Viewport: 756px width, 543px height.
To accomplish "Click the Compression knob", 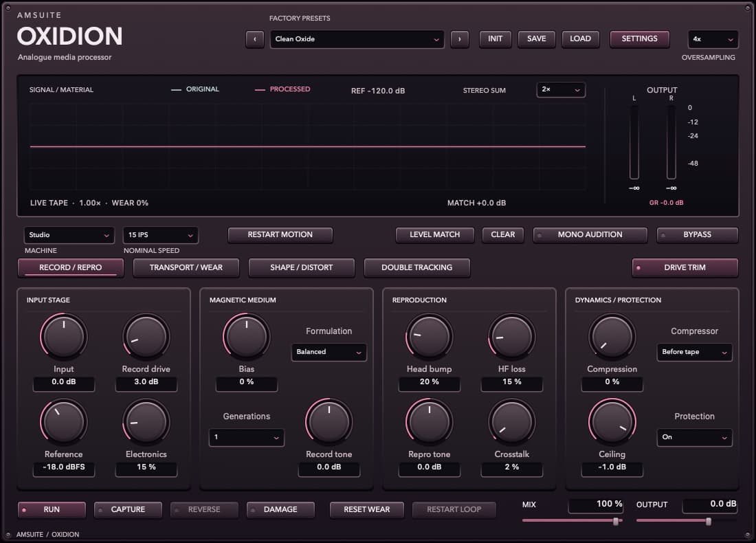I will click(612, 337).
